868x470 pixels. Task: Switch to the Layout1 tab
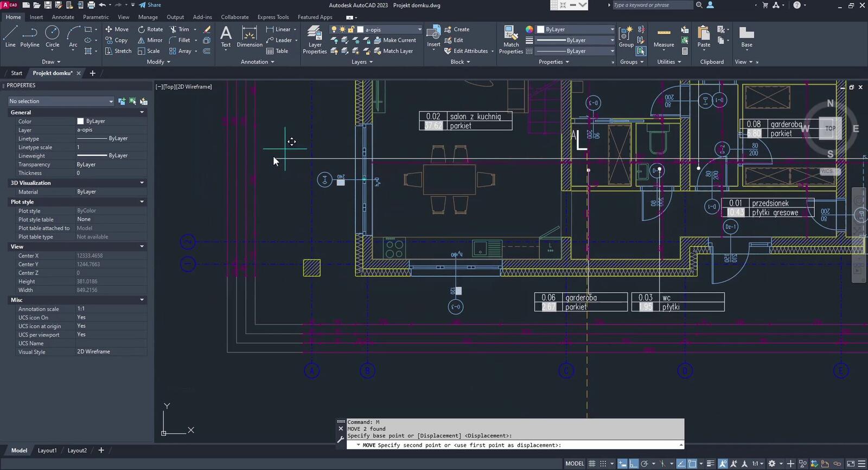[x=47, y=450]
